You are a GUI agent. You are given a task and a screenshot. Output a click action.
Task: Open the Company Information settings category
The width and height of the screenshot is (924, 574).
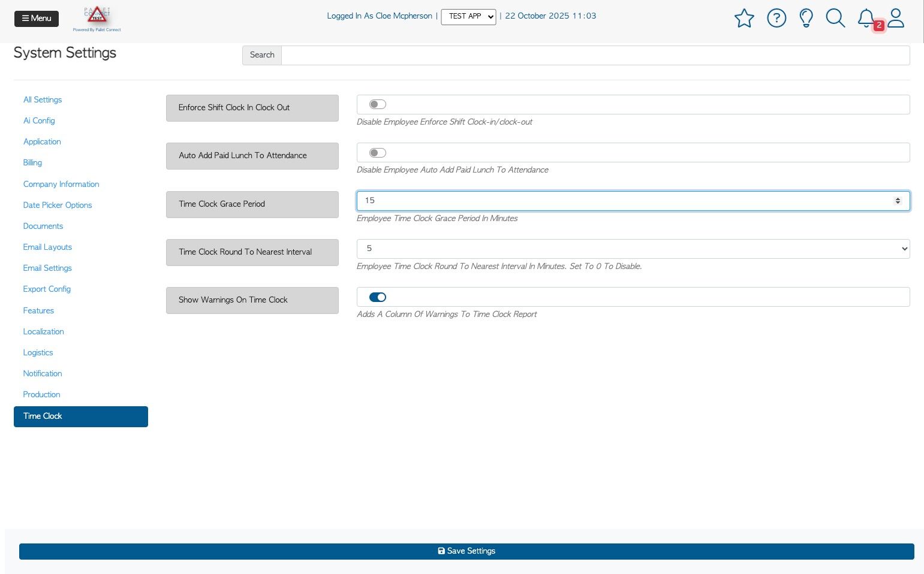click(61, 184)
